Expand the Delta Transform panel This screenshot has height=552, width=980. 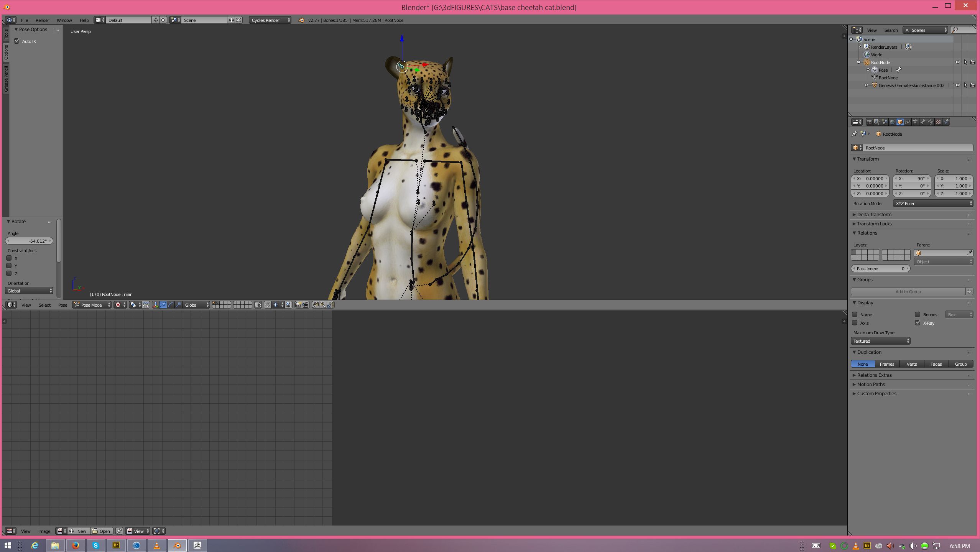[x=874, y=214]
